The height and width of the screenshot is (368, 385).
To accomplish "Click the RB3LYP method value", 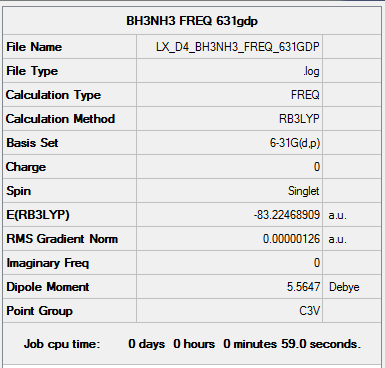I will pos(299,119).
